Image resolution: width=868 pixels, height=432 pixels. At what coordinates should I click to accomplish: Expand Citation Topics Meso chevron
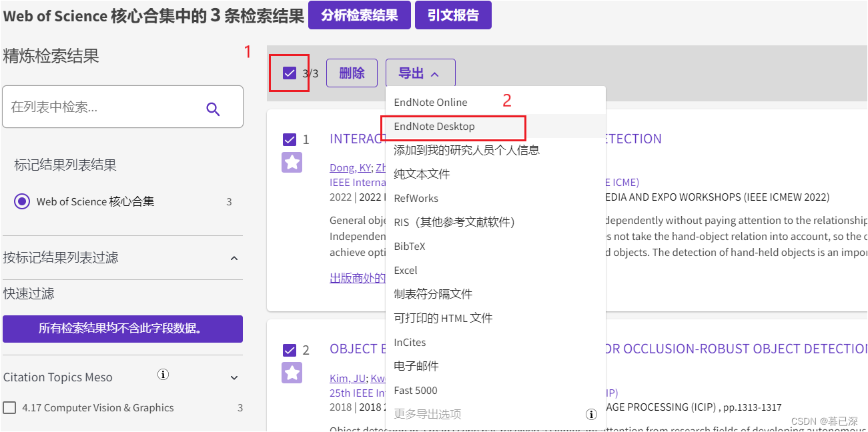[x=234, y=378]
